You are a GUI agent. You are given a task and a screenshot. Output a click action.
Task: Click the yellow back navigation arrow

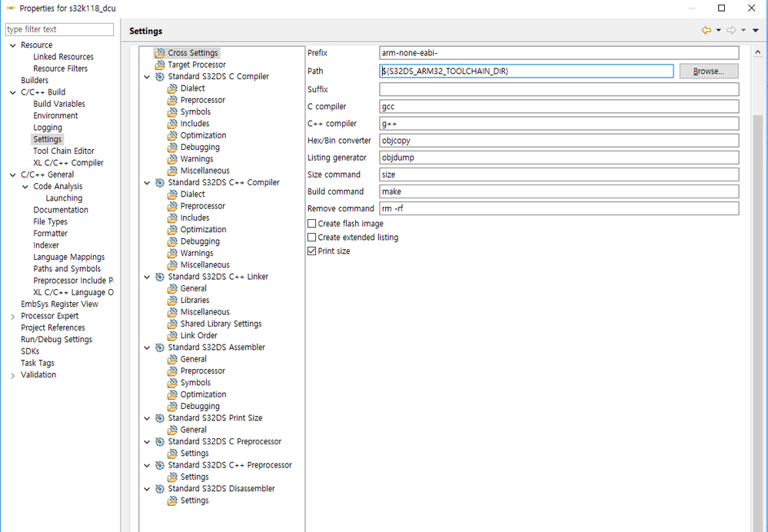tap(706, 31)
